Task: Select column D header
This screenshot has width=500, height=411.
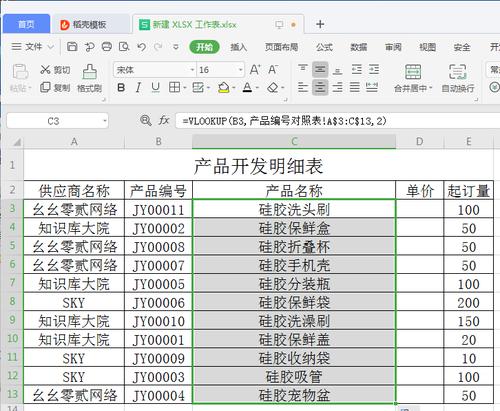Action: [x=420, y=141]
